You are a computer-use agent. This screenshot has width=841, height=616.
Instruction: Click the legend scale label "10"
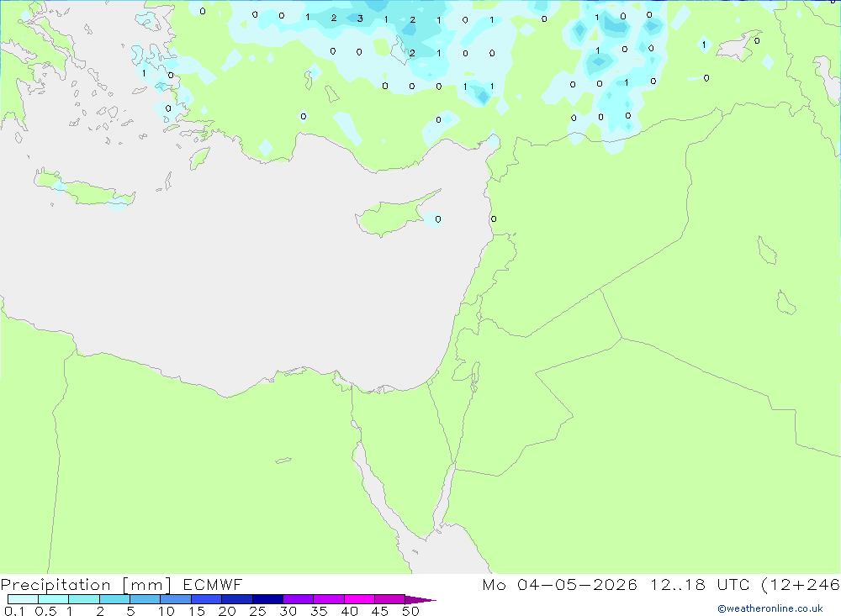[x=167, y=611]
